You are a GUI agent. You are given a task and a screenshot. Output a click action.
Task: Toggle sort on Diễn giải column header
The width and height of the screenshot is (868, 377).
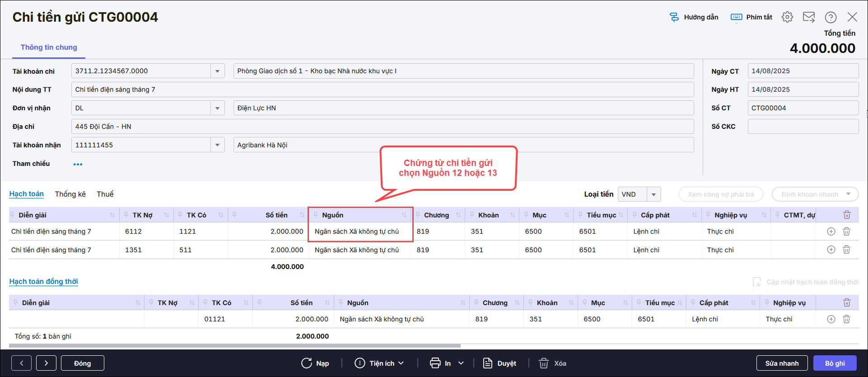112,215
